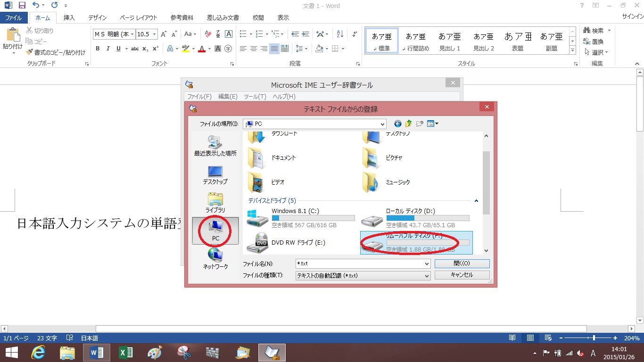Save the Word document via toolbar
This screenshot has height=362, width=644.
(x=22, y=6)
